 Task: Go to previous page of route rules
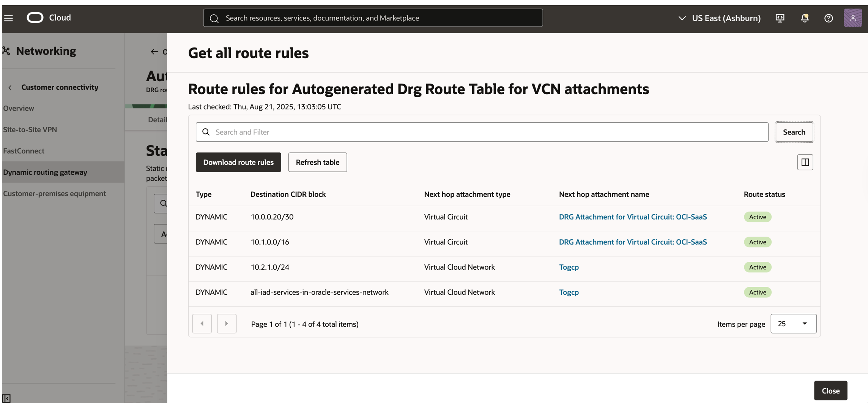tap(202, 324)
